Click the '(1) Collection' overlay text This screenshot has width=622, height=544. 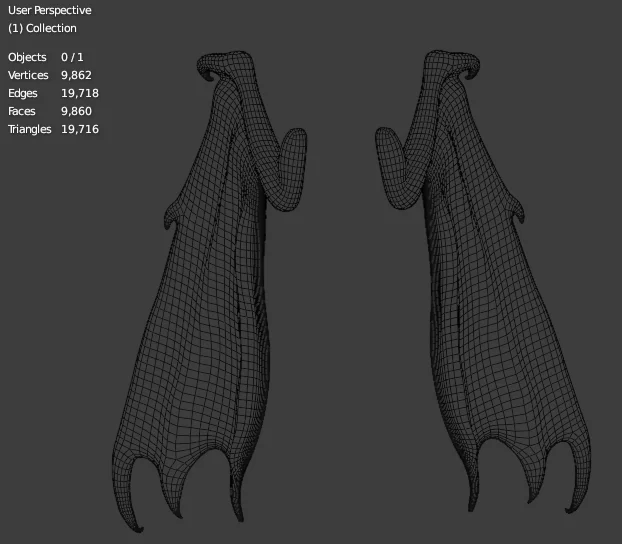[x=42, y=28]
